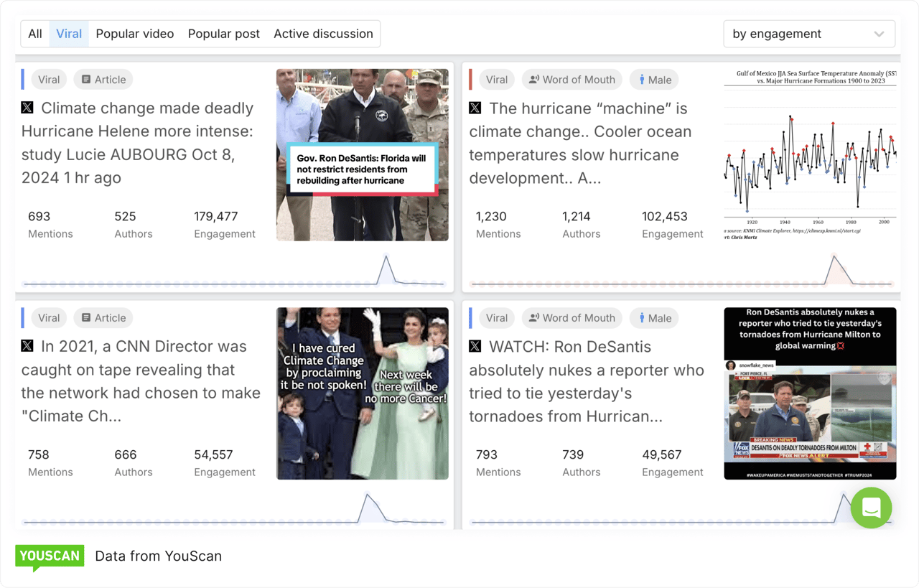The height and width of the screenshot is (588, 919).
Task: Open the Fox News DeSantis video thumbnail
Action: click(x=810, y=393)
